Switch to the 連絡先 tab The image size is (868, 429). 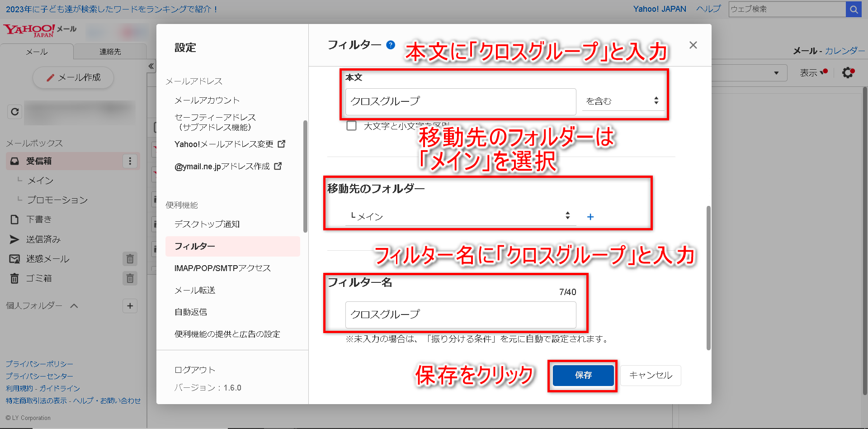pyautogui.click(x=110, y=52)
